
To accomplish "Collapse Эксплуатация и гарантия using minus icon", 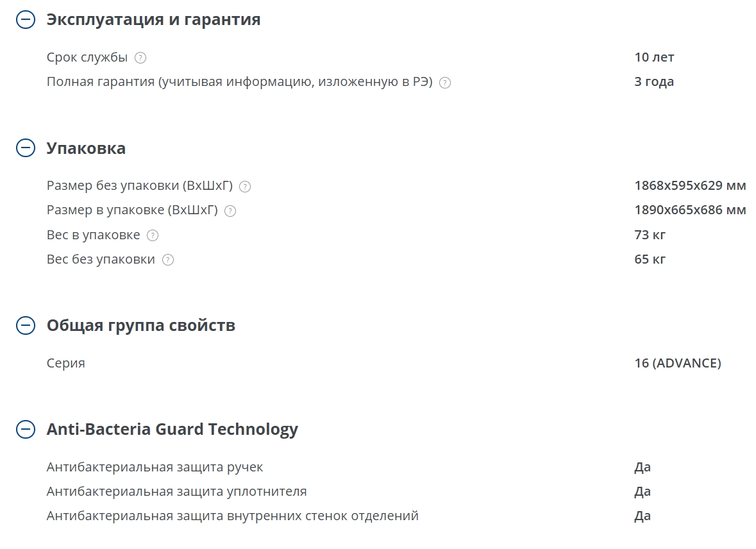I will point(26,20).
